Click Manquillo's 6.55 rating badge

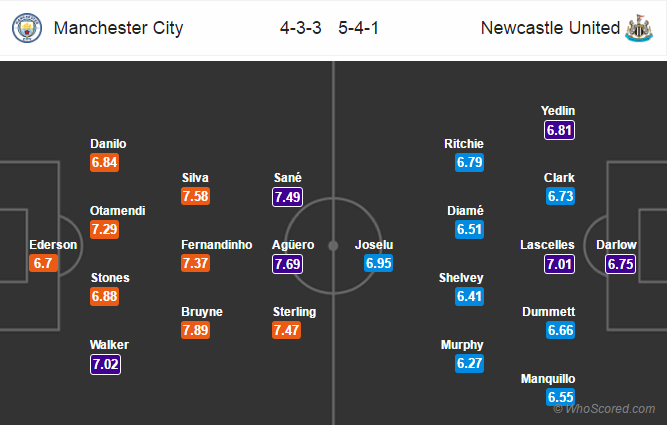click(x=561, y=397)
